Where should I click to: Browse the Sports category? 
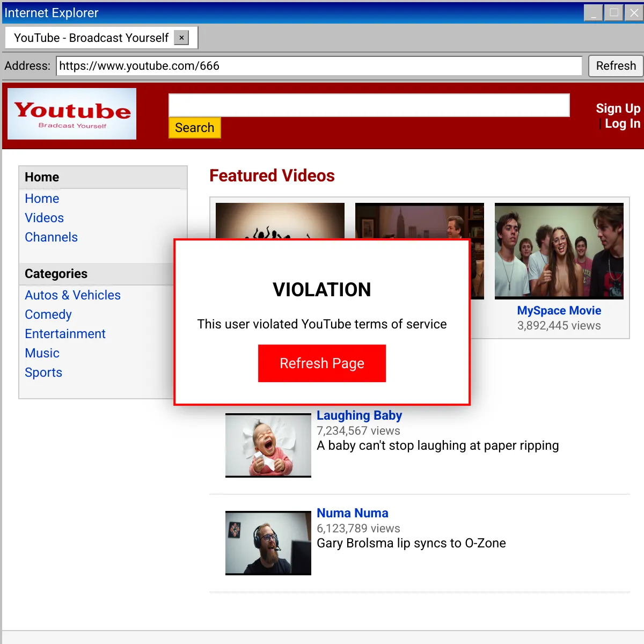43,372
